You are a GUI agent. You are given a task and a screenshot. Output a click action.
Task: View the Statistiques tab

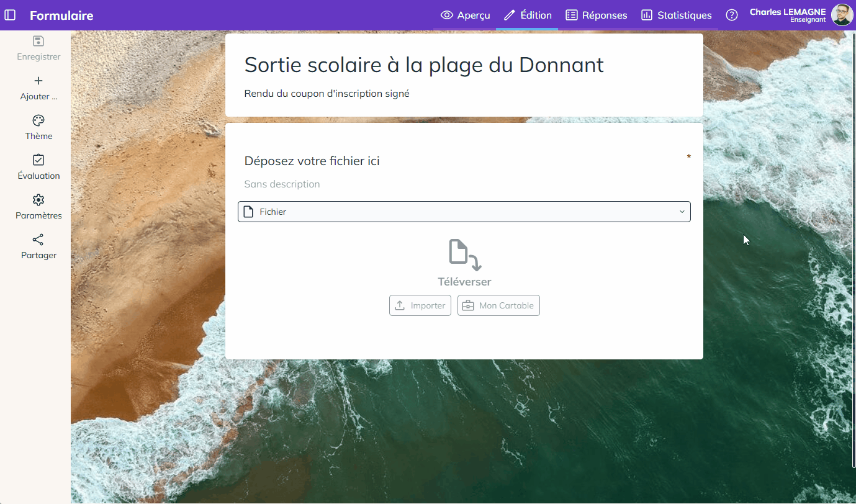click(676, 15)
